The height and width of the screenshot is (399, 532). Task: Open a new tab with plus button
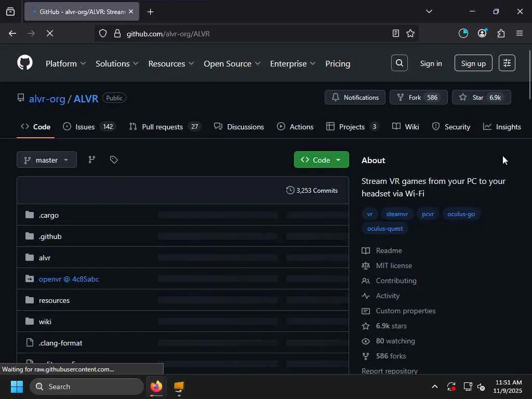point(150,12)
